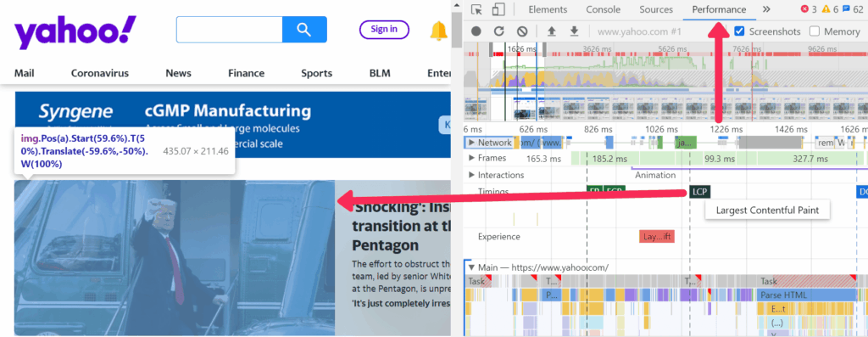
Task: Click the highlighted lead story image
Action: 175,258
